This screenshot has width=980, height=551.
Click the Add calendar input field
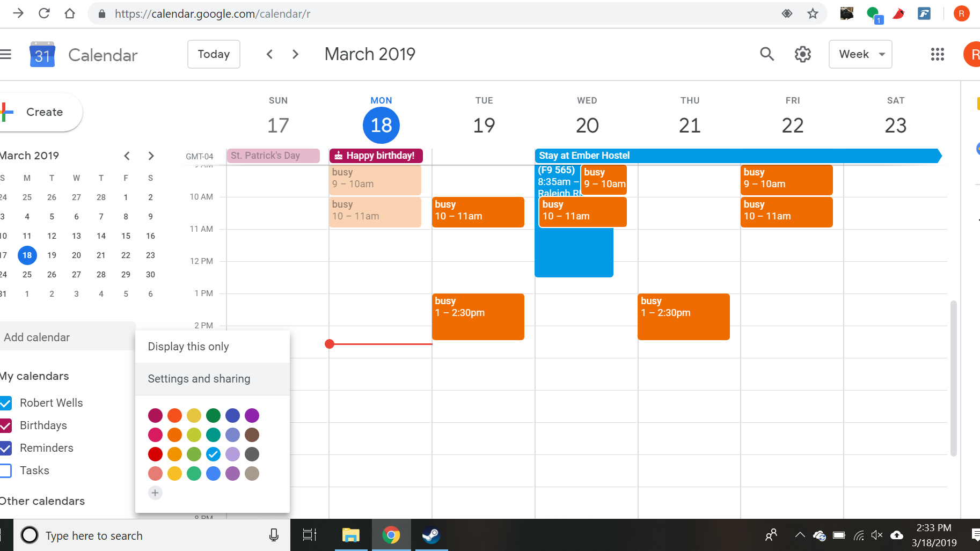click(67, 337)
